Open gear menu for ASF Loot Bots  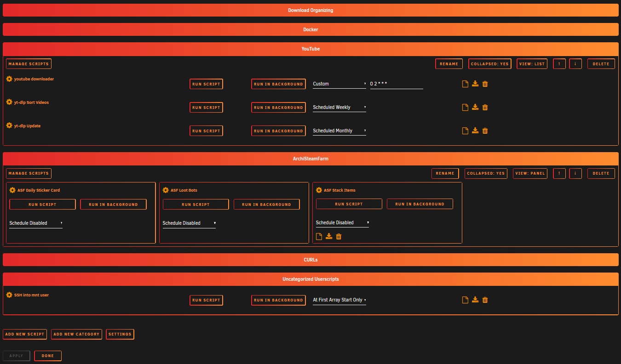(166, 190)
